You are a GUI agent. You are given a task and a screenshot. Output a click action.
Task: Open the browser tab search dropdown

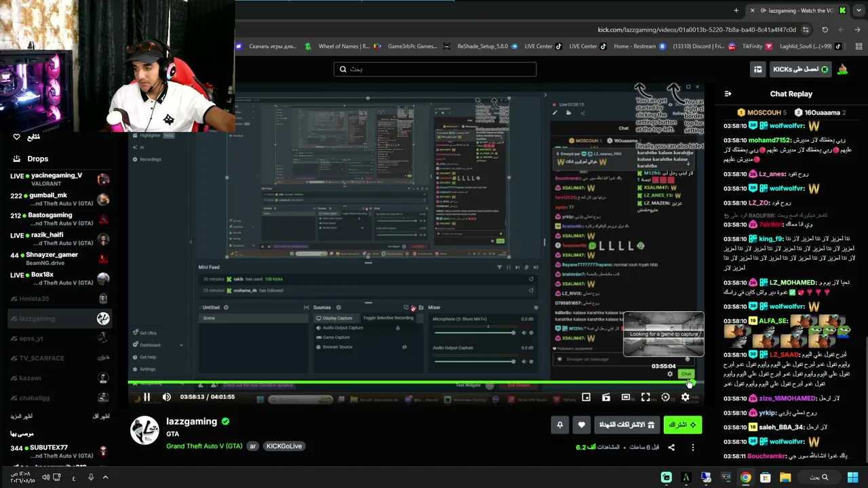[858, 10]
